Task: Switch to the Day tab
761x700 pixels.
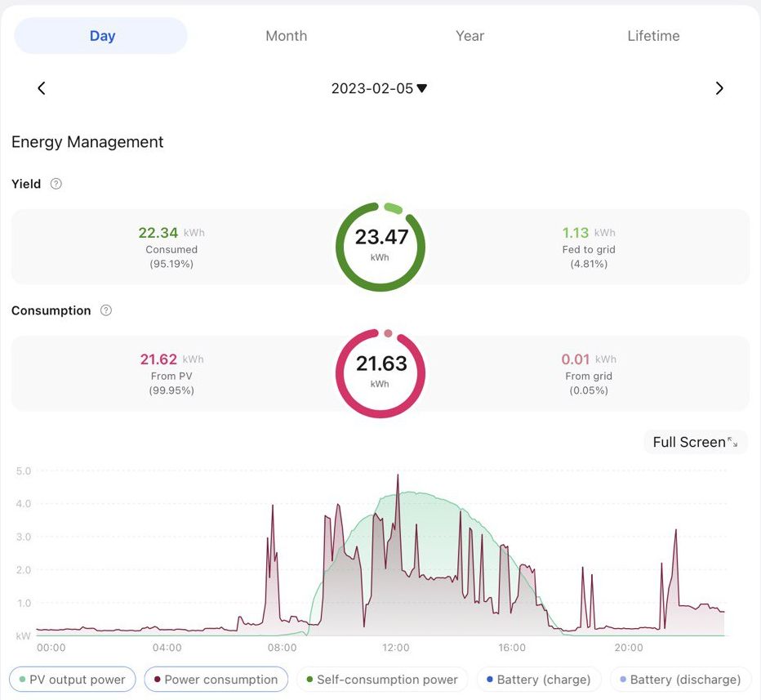Action: point(101,36)
